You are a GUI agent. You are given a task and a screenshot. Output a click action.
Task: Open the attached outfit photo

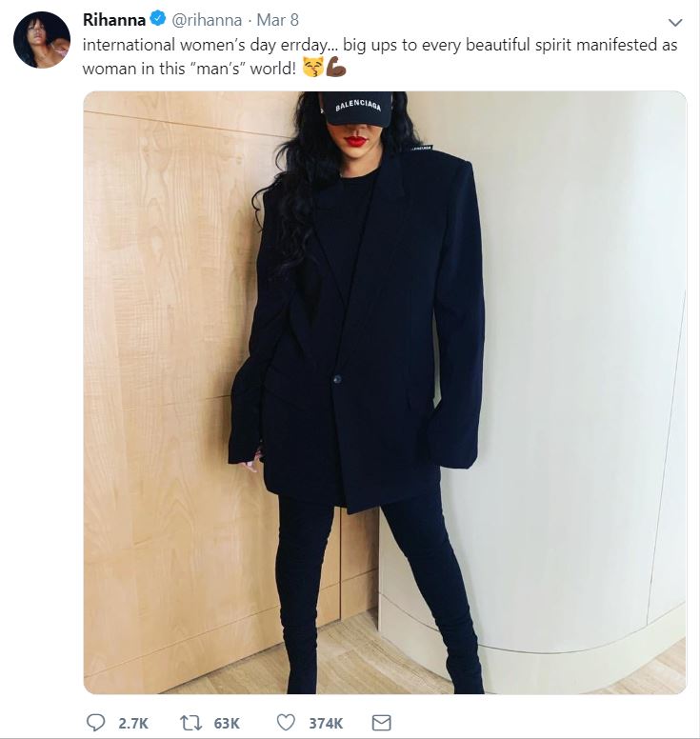click(385, 392)
